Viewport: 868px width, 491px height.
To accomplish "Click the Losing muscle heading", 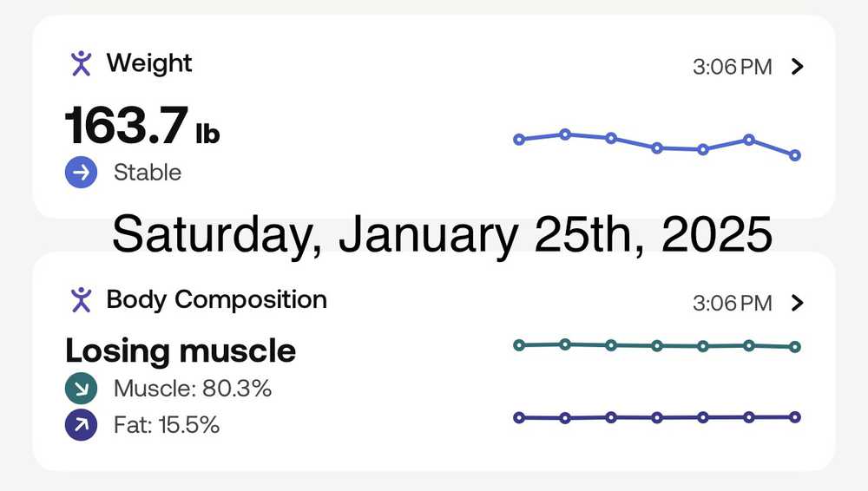I will pyautogui.click(x=181, y=351).
